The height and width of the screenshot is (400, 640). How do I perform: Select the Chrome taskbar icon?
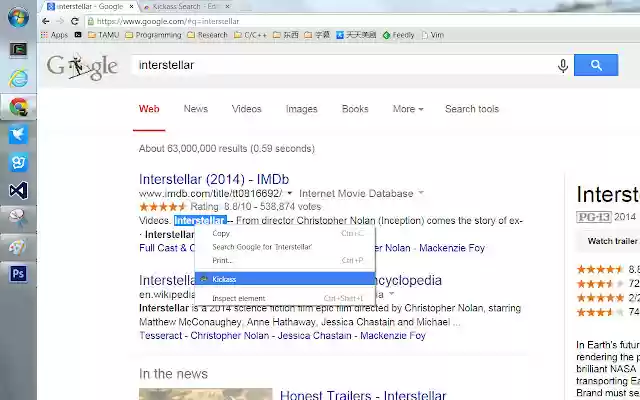tap(18, 107)
